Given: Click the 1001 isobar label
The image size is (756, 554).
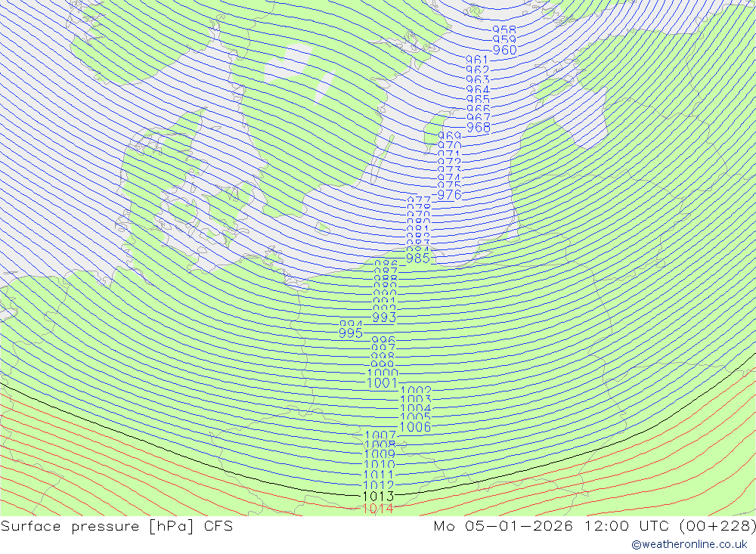Looking at the screenshot, I should coord(382,383).
